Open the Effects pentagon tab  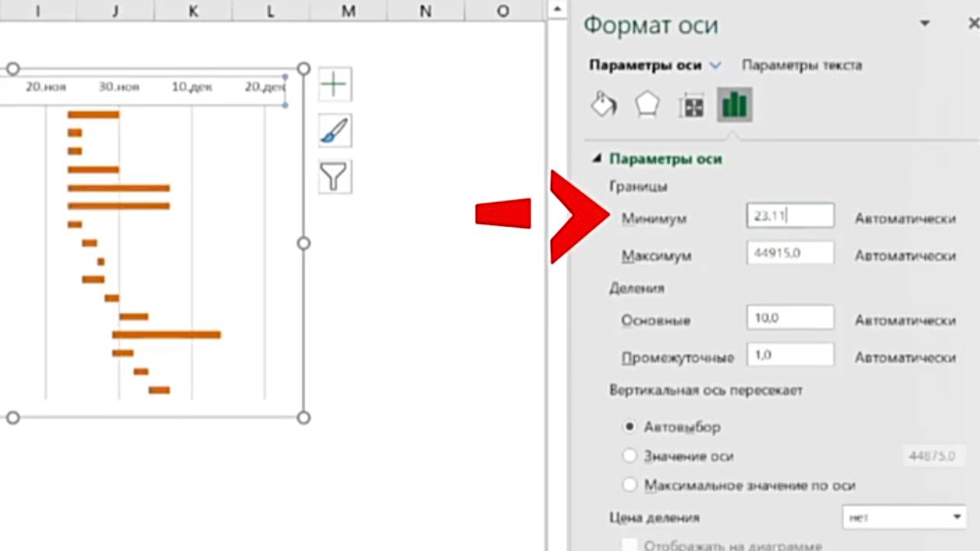pyautogui.click(x=647, y=104)
